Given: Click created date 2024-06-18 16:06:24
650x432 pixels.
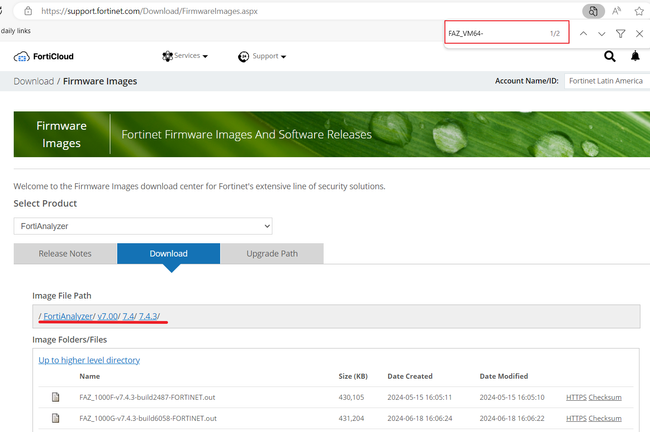Looking at the screenshot, I should coord(420,418).
